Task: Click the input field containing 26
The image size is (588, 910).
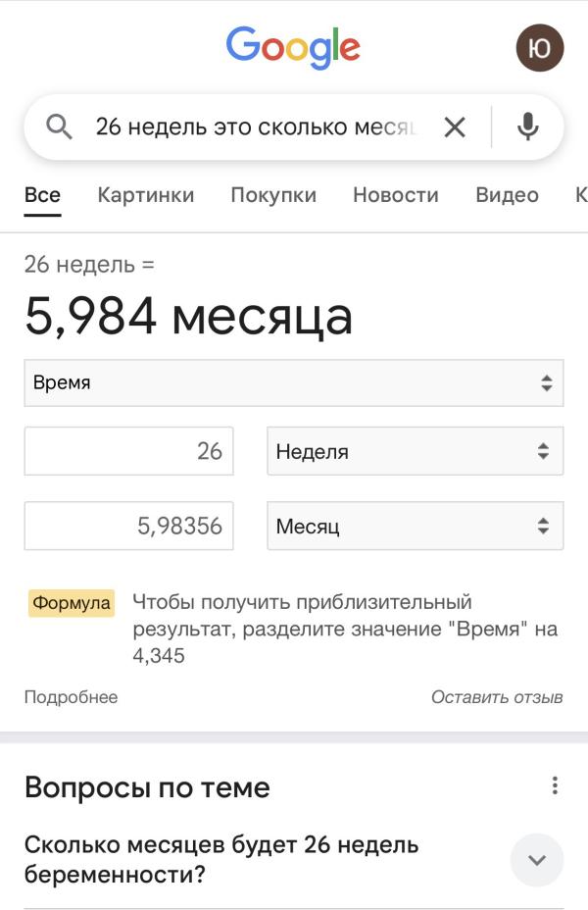Action: [128, 452]
